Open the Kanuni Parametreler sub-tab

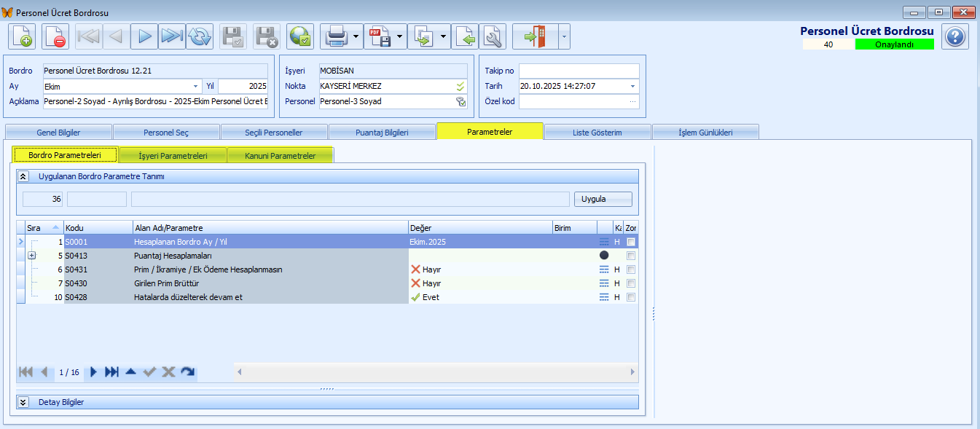280,156
